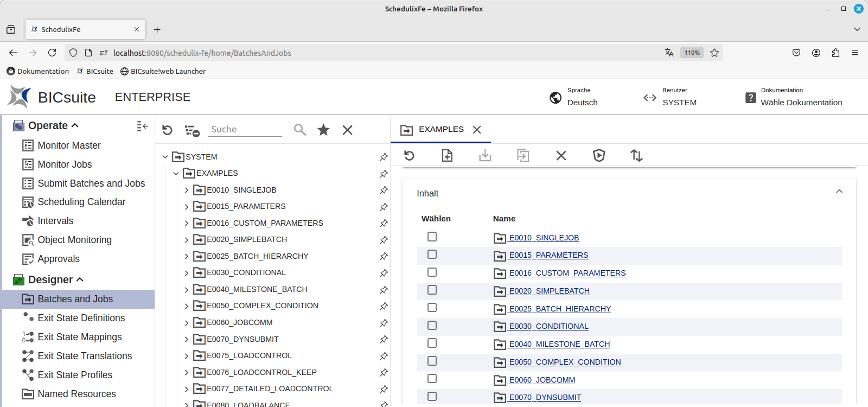Refresh the EXAMPLES tab content

coord(410,156)
